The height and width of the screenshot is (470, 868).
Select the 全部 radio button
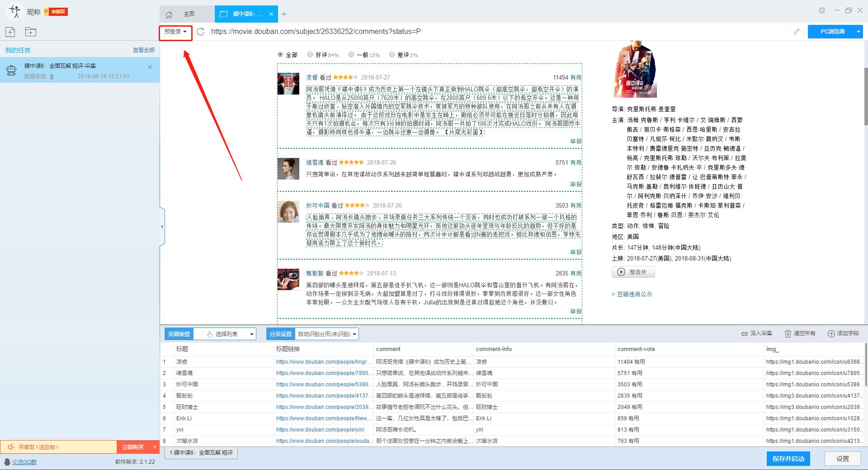(280, 55)
